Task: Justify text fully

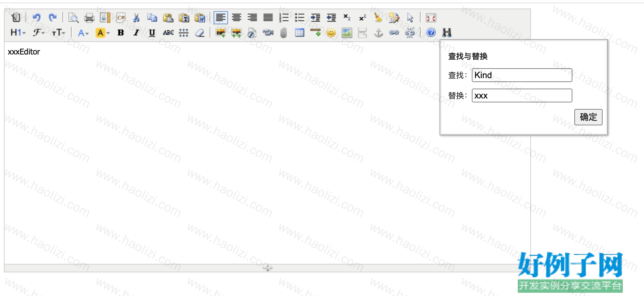Action: point(268,17)
